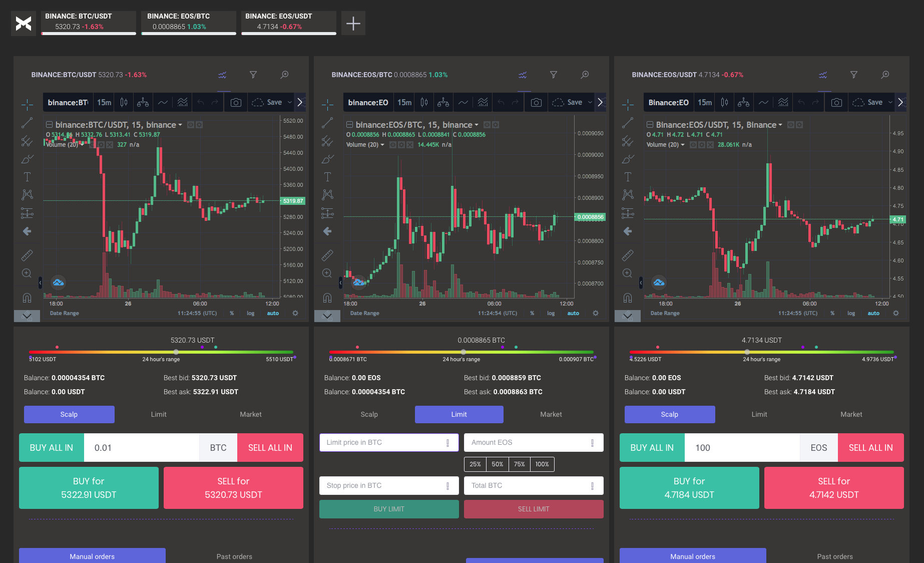
Task: Click cloud chart logo in EOS/USDT chart
Action: point(659,283)
